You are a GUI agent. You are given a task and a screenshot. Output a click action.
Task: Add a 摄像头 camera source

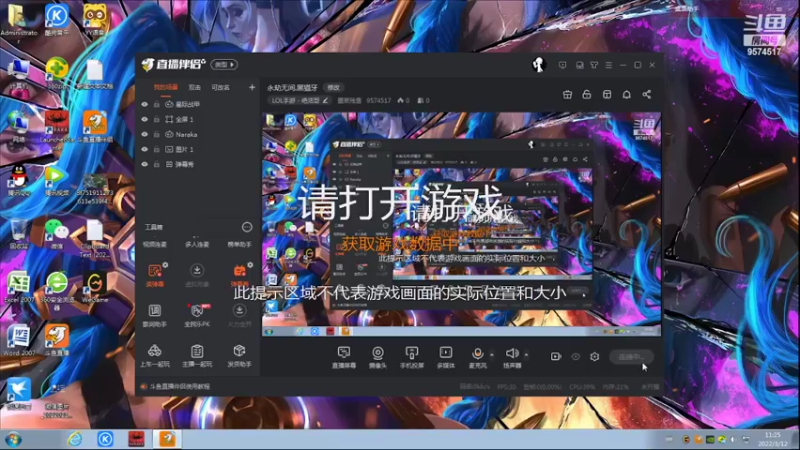click(x=378, y=357)
